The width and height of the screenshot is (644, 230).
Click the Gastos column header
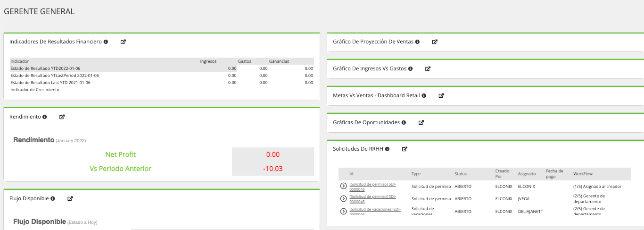pyautogui.click(x=244, y=61)
